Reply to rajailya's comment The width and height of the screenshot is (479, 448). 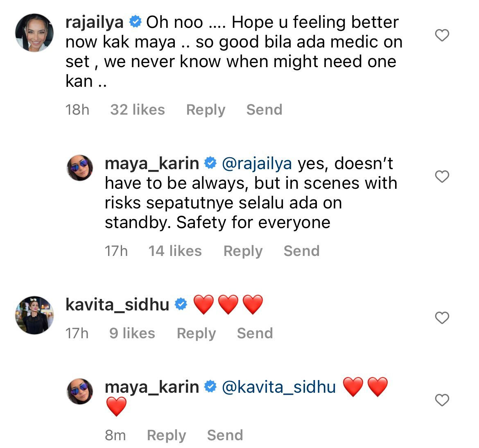coord(206,110)
